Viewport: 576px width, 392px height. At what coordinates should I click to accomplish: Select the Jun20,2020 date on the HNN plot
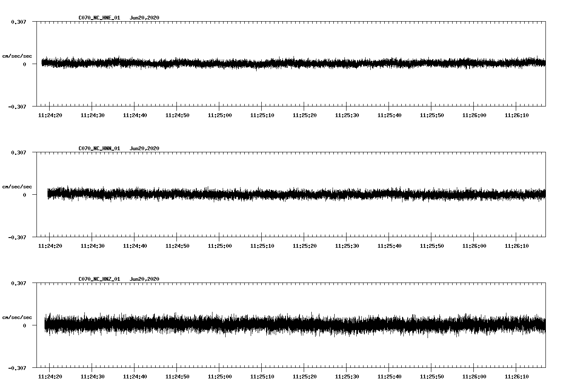click(x=145, y=148)
